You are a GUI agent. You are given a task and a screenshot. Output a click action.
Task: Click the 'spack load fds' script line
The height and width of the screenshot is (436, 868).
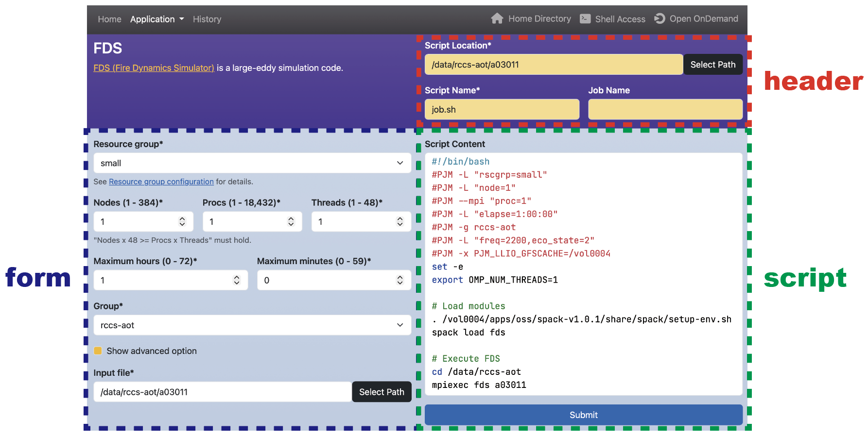click(x=469, y=333)
